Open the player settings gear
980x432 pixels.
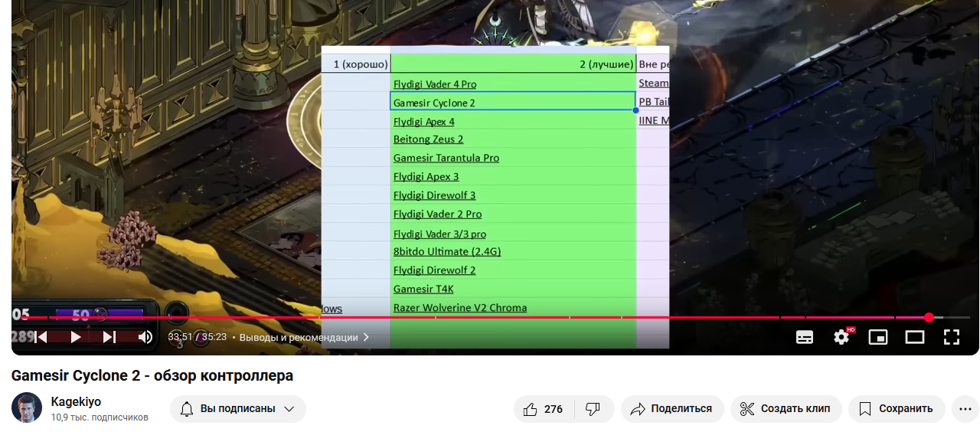click(842, 336)
